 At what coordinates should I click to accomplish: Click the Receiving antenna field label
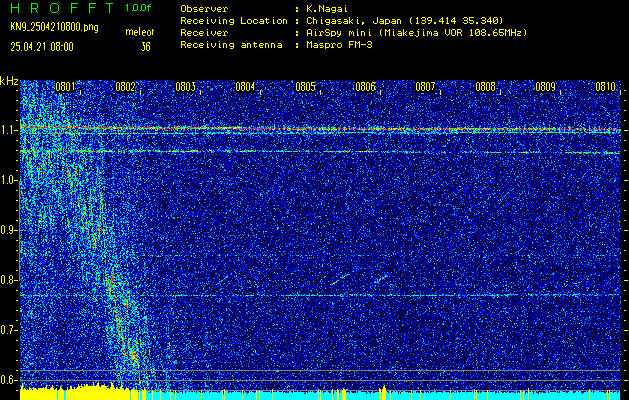(x=231, y=45)
